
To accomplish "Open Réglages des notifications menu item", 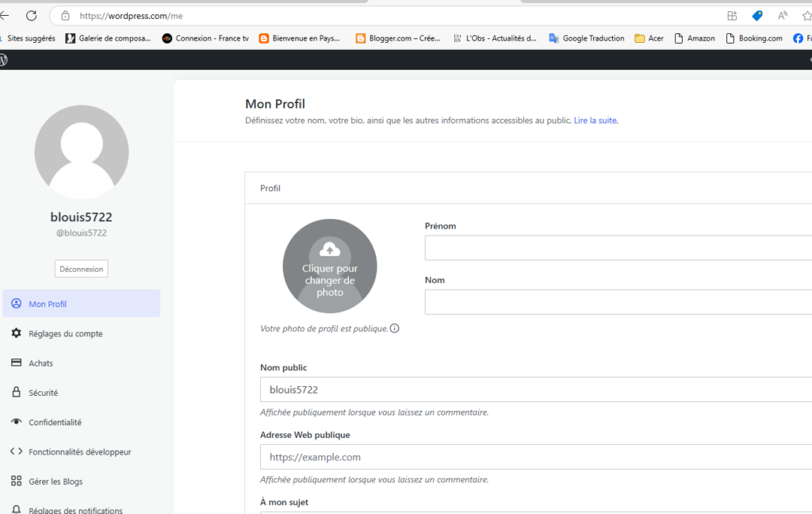I will (x=75, y=510).
